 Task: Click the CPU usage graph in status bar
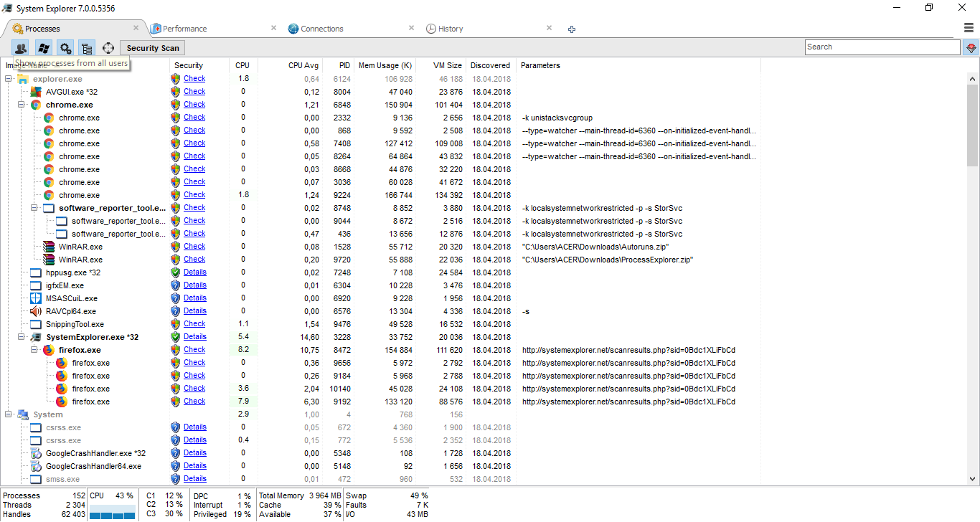click(112, 511)
